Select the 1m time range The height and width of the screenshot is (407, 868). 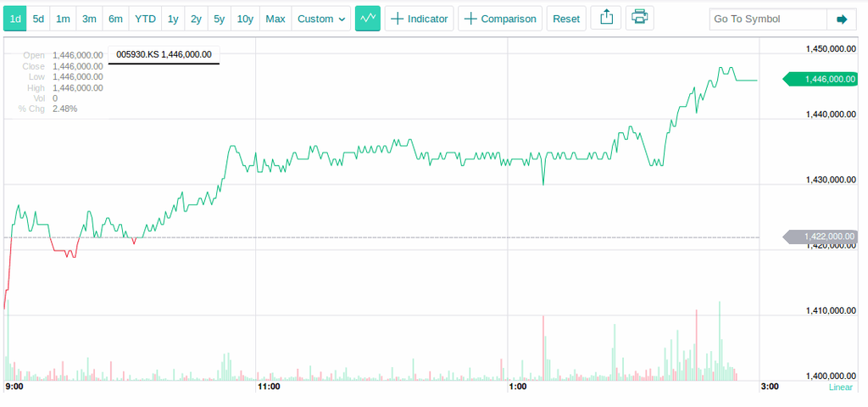pyautogui.click(x=63, y=19)
